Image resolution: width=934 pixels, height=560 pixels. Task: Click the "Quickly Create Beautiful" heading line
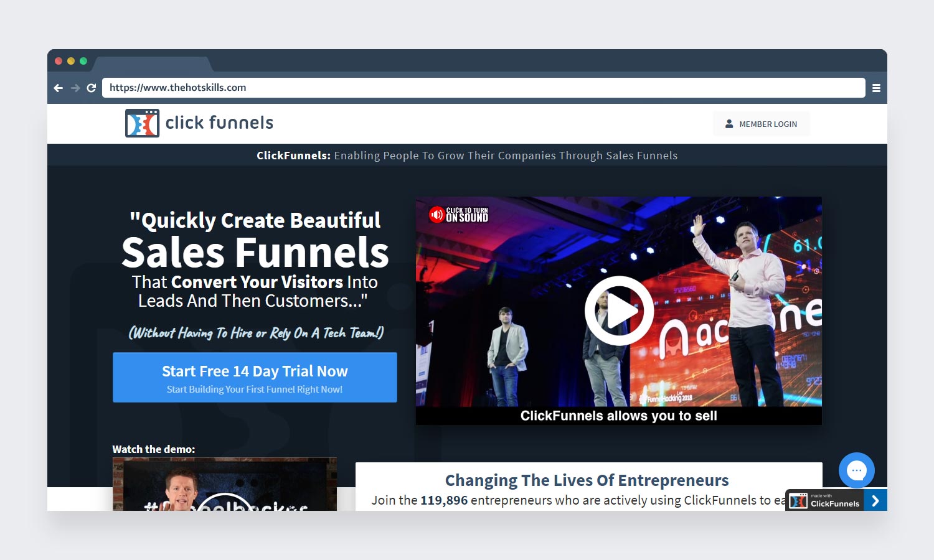coord(255,220)
